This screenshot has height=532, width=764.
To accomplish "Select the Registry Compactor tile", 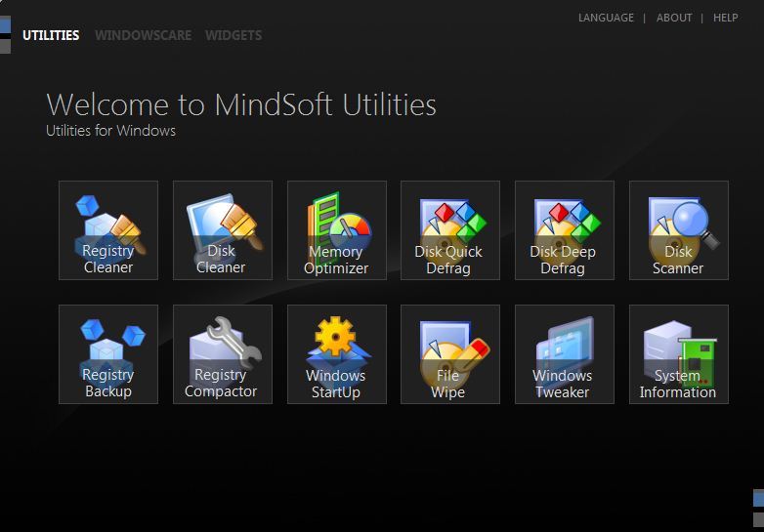I will tap(223, 354).
